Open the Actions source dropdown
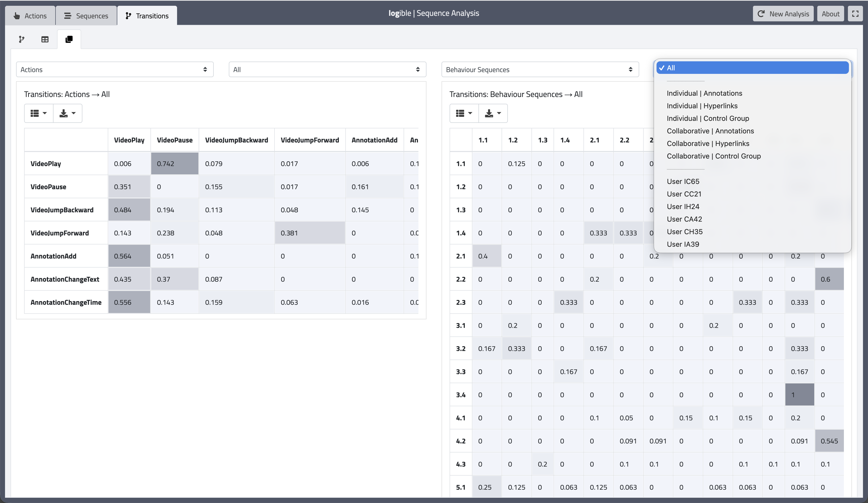 pos(115,69)
